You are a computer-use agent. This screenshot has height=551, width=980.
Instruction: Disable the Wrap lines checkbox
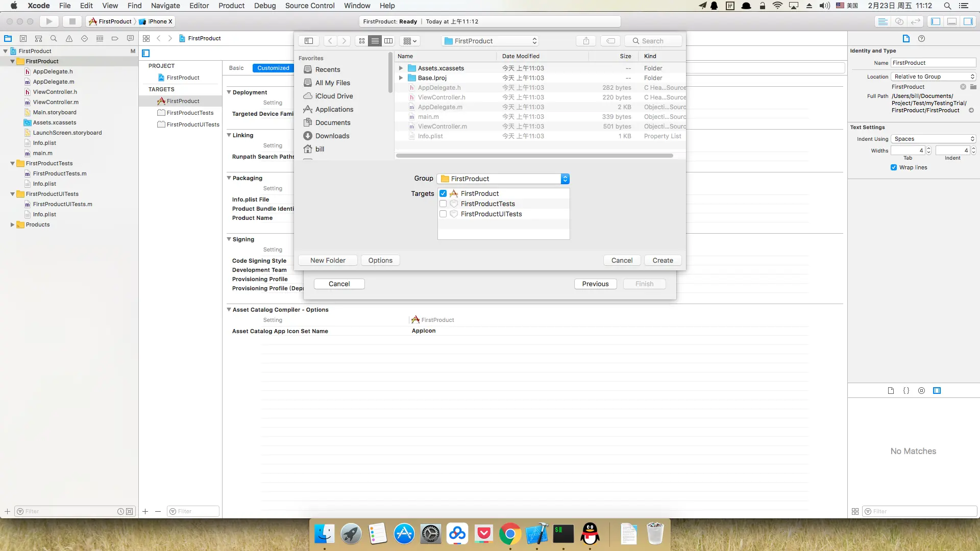click(x=894, y=167)
